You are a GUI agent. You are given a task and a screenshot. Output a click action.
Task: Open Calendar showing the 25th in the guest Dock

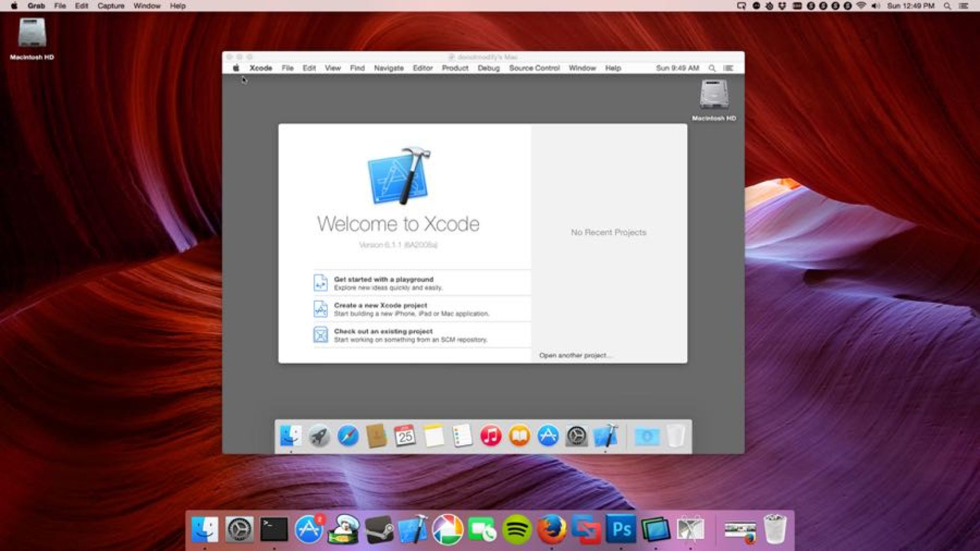pos(405,436)
